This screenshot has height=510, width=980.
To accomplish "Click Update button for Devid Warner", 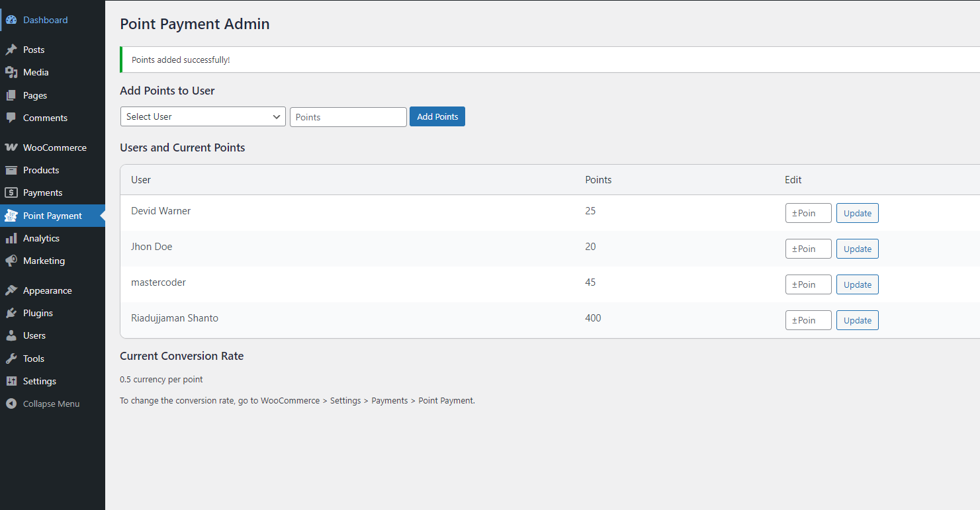I will (x=858, y=213).
